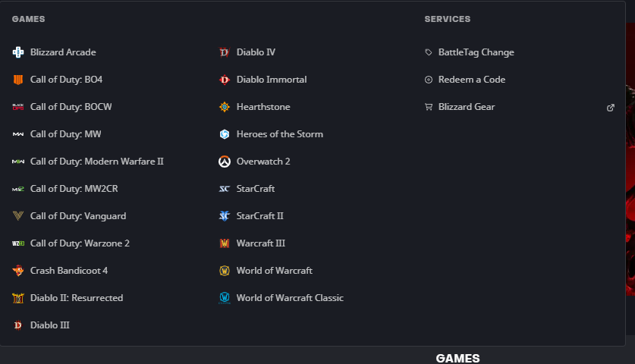Image resolution: width=635 pixels, height=364 pixels.
Task: Click the Call of Duty: BO4 icon
Action: [x=18, y=80]
